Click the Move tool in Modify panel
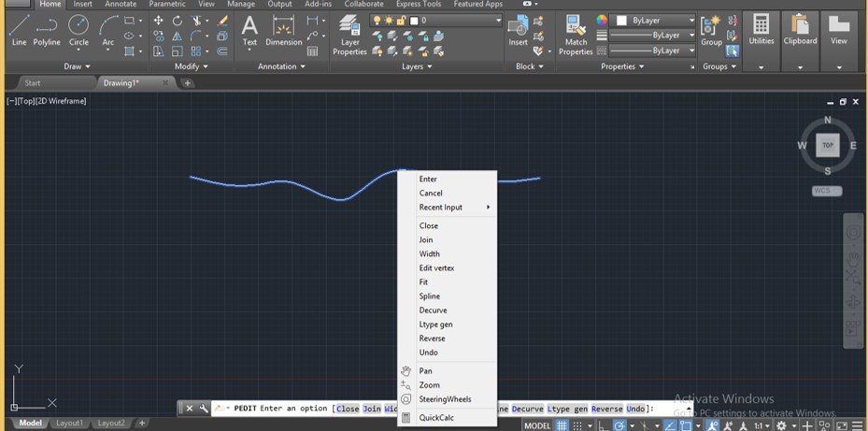 [x=158, y=21]
